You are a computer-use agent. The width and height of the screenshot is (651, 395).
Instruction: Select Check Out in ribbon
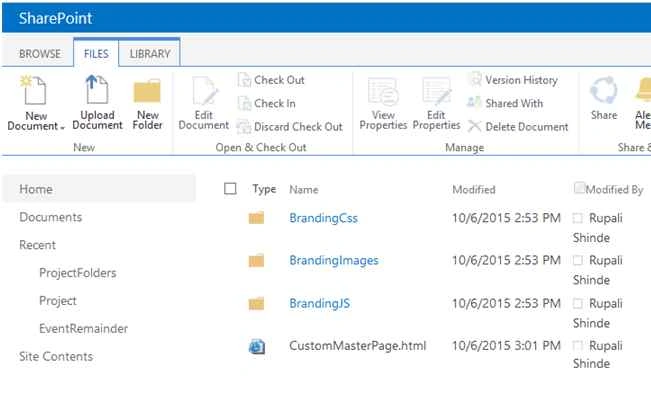pos(271,80)
